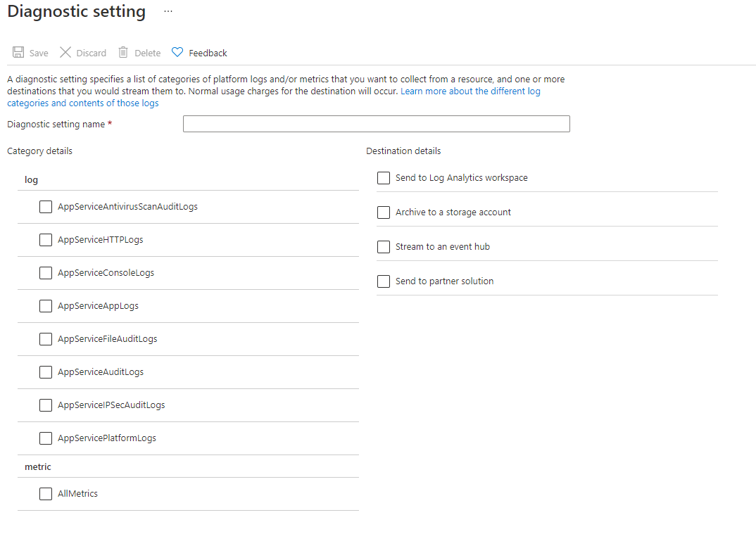Click the AppServiceAntivirusScanAuditLogs label text

pyautogui.click(x=128, y=207)
